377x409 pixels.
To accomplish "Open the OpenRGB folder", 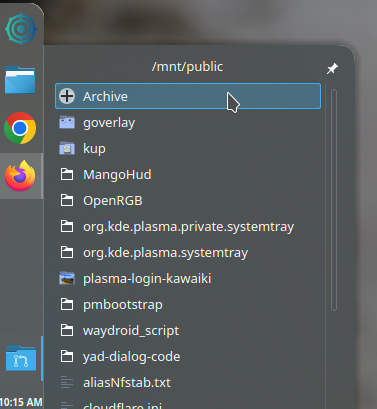I will [188, 200].
